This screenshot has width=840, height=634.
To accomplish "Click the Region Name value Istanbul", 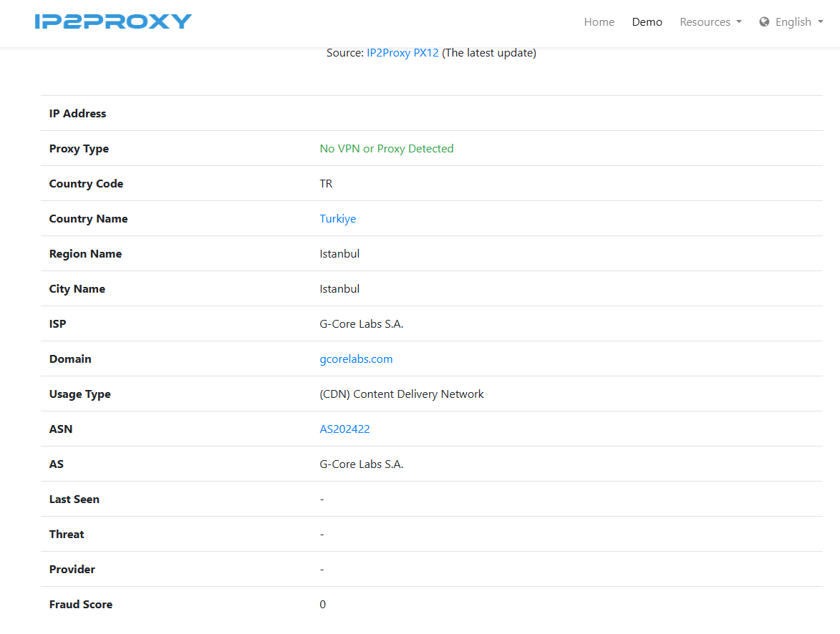I will 339,254.
